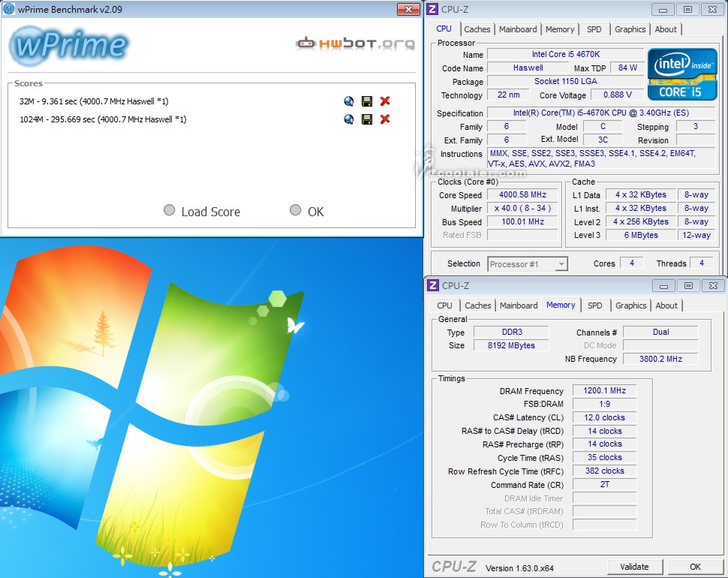Close the wPrime Benchmark window
The image size is (728, 578).
(408, 9)
